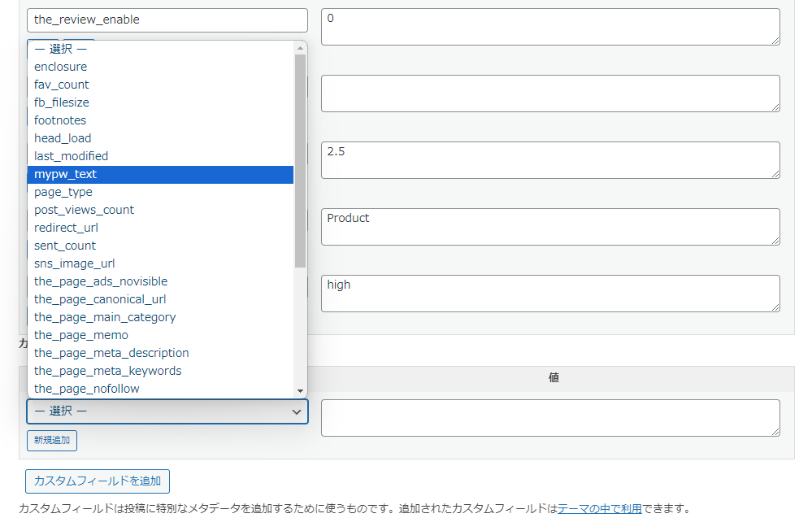Open the テーマの中で利用 link
Viewport: 812px width, 531px height.
(599, 509)
